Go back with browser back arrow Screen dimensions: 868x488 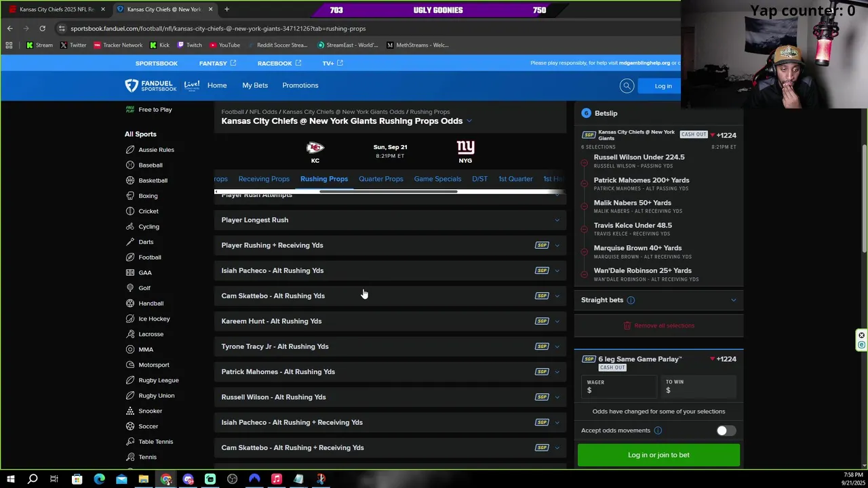(x=9, y=28)
